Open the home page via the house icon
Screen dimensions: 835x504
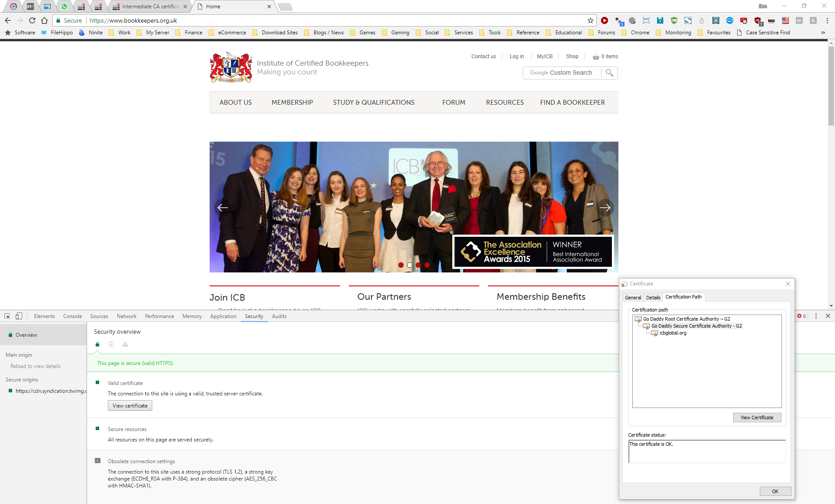click(44, 20)
